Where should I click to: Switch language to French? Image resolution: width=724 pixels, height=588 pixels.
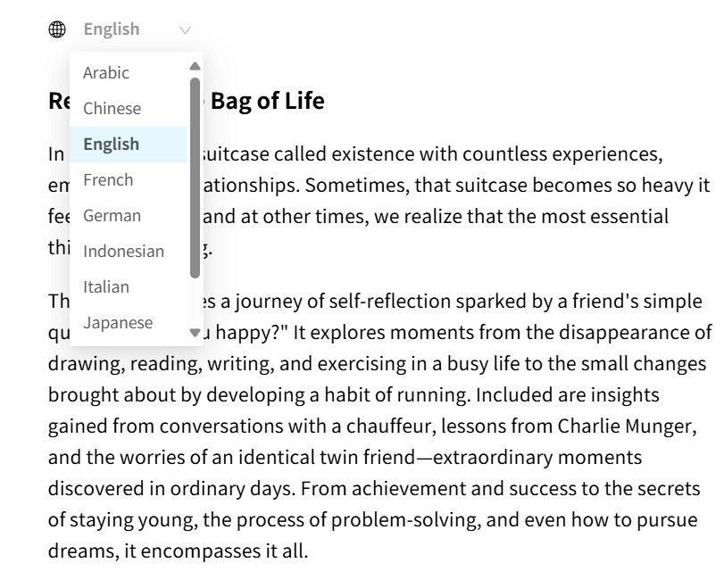[129, 180]
